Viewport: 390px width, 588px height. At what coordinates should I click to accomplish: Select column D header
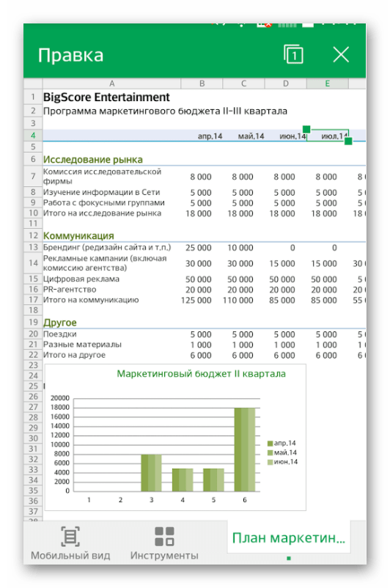coord(286,84)
